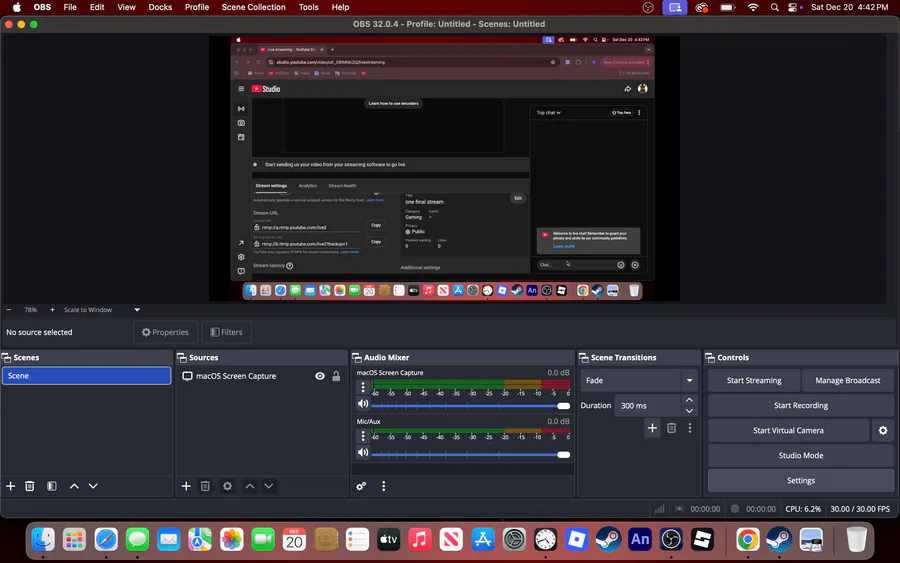Adjust macOS Screen Capture volume slider
Image resolution: width=900 pixels, height=563 pixels.
click(470, 406)
